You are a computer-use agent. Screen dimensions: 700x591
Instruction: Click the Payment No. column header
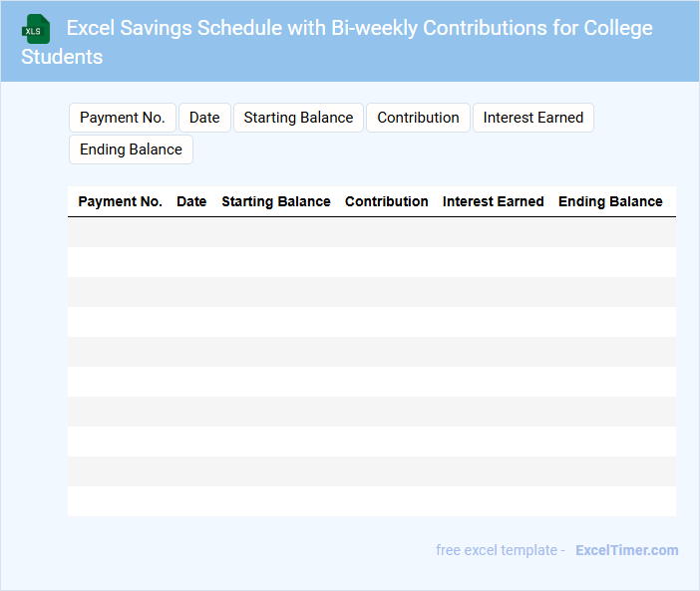point(120,201)
